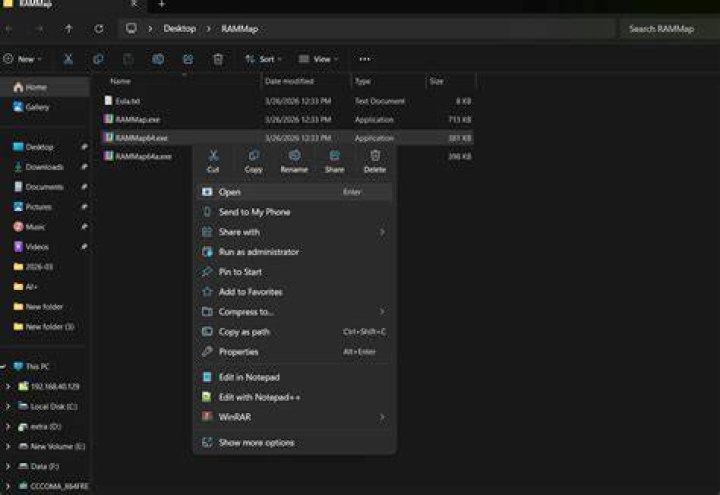Sort by Date modified column header
Image resolution: width=720 pixels, height=495 pixels.
(305, 81)
